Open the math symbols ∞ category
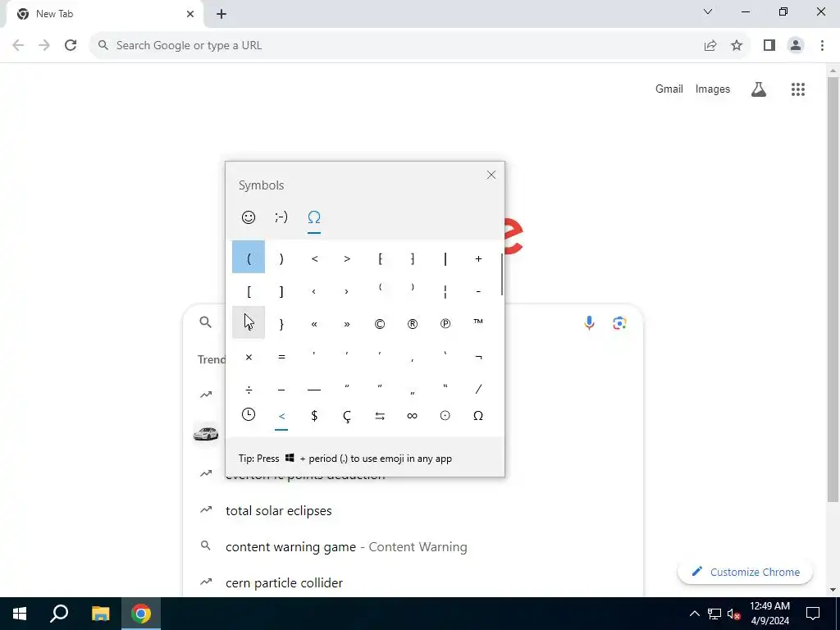Viewport: 840px width, 630px height. coord(413,415)
